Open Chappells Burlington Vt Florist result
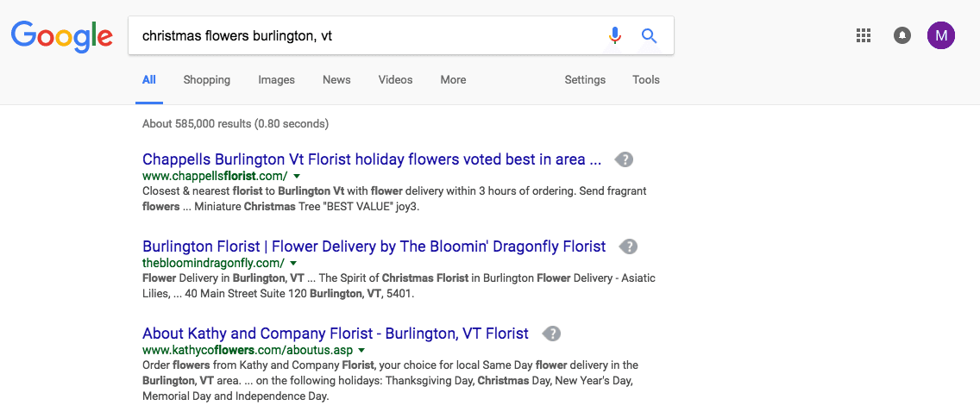 pyautogui.click(x=371, y=159)
